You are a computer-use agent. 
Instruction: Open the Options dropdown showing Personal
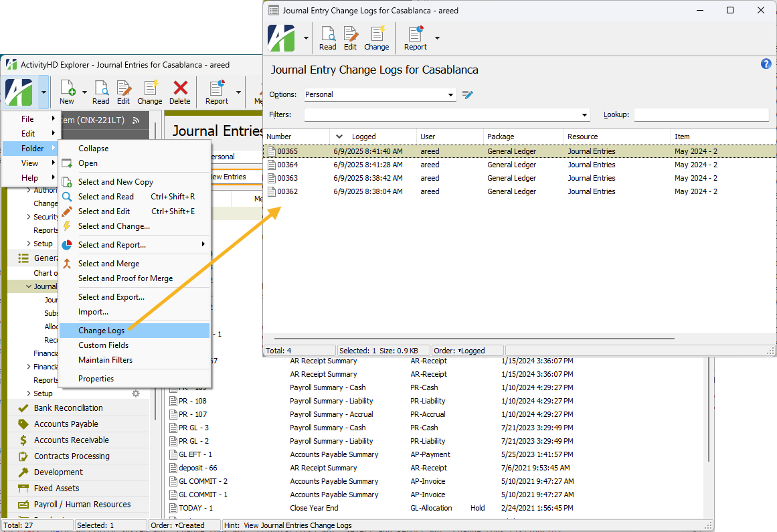click(450, 94)
